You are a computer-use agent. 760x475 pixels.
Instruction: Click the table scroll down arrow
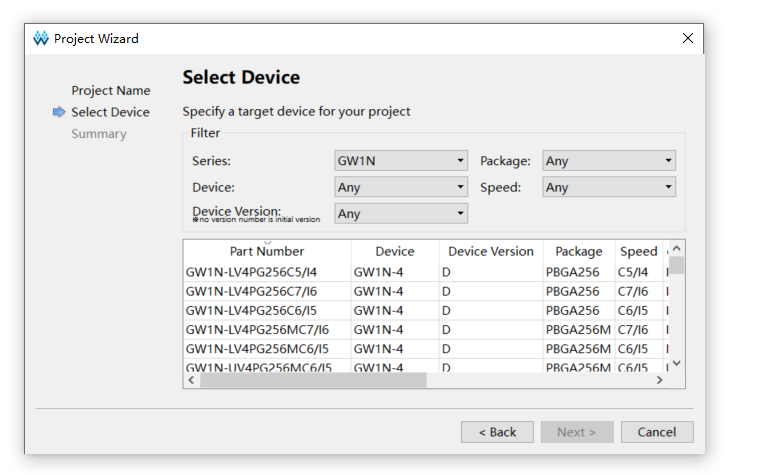tap(677, 363)
